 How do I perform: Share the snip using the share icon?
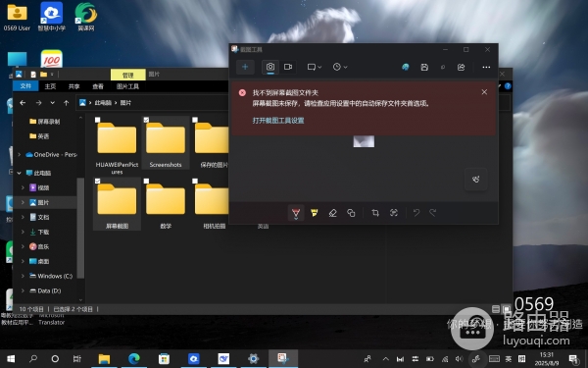(x=462, y=67)
